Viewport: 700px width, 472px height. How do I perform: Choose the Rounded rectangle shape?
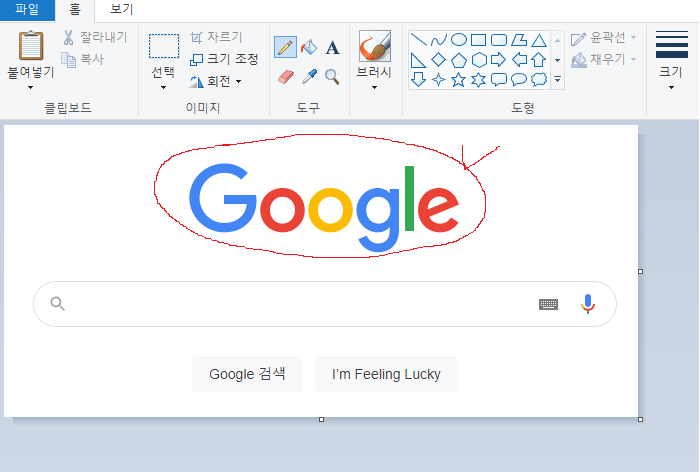tap(499, 40)
